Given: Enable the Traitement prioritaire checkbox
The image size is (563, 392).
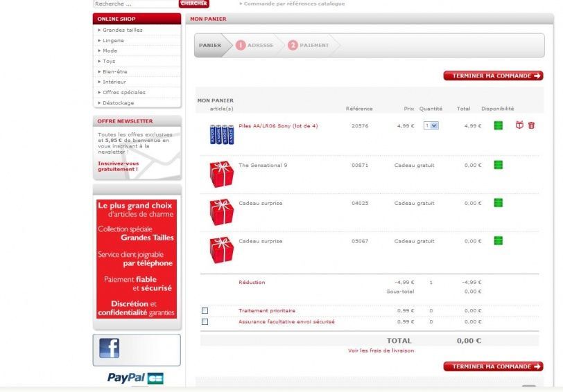Looking at the screenshot, I should pyautogui.click(x=205, y=310).
